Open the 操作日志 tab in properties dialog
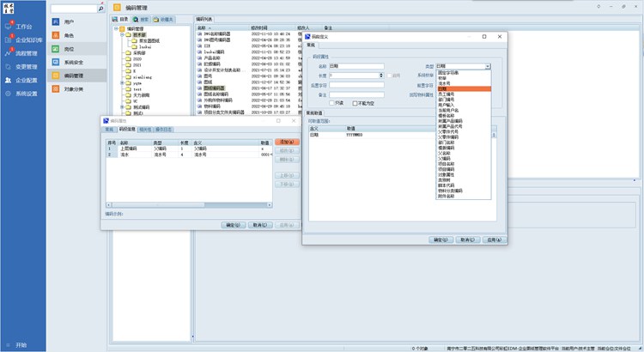644x352 pixels. click(x=163, y=130)
